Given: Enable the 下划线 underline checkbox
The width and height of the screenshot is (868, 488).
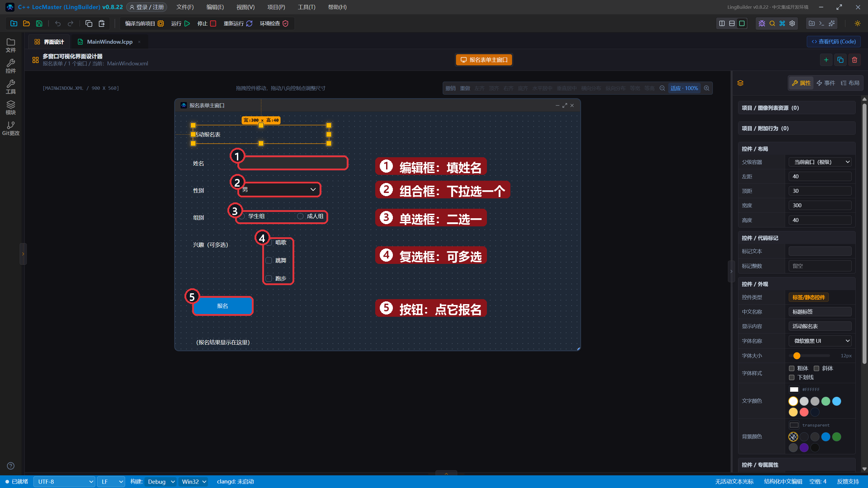Looking at the screenshot, I should point(792,377).
